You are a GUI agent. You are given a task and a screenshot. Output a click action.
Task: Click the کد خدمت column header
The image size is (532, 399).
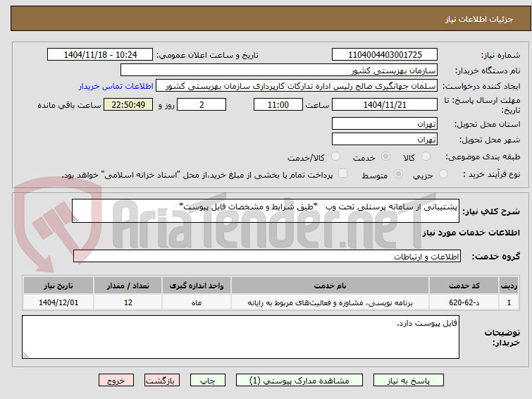pos(464,286)
